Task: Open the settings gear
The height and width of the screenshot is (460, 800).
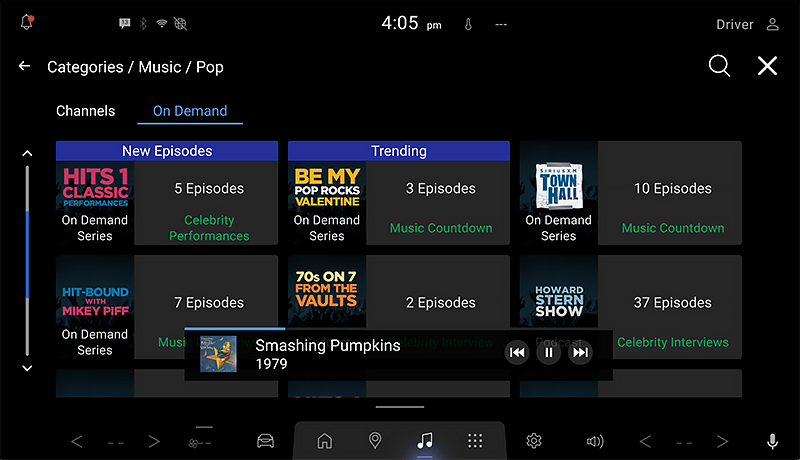Action: click(x=534, y=441)
